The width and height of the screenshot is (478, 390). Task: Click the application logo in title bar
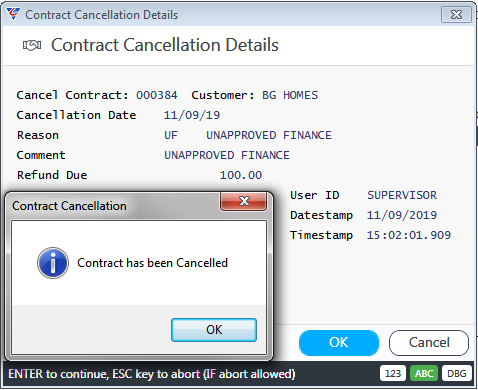click(x=13, y=14)
